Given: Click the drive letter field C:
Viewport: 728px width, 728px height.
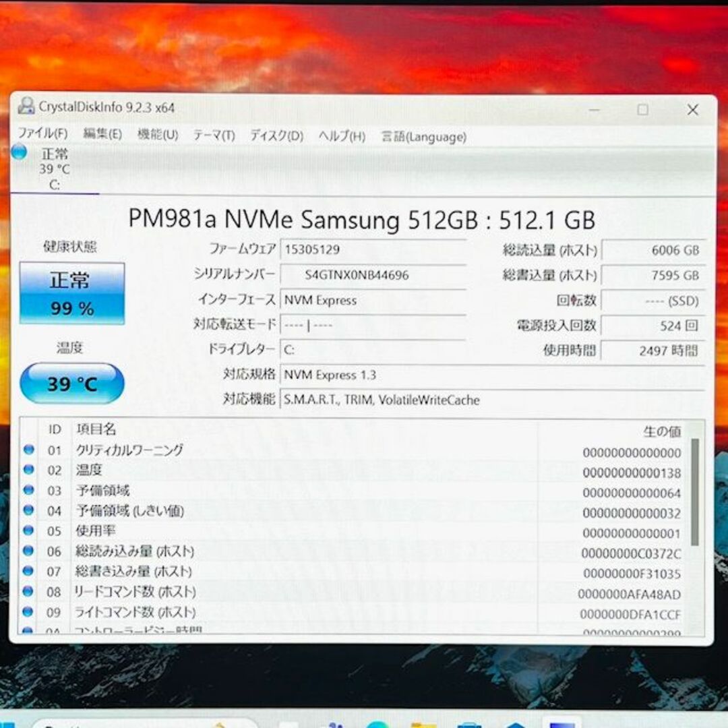Looking at the screenshot, I should 373,350.
